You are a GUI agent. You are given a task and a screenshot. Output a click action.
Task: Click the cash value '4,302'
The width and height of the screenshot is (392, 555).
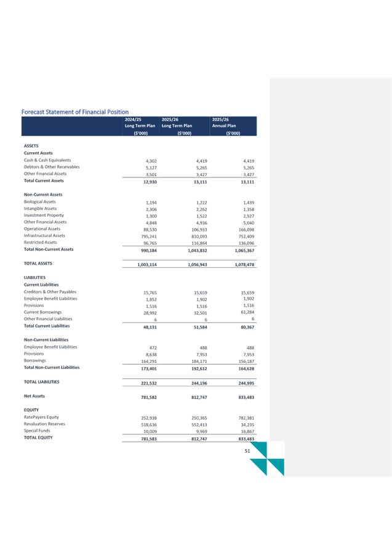pyautogui.click(x=151, y=161)
